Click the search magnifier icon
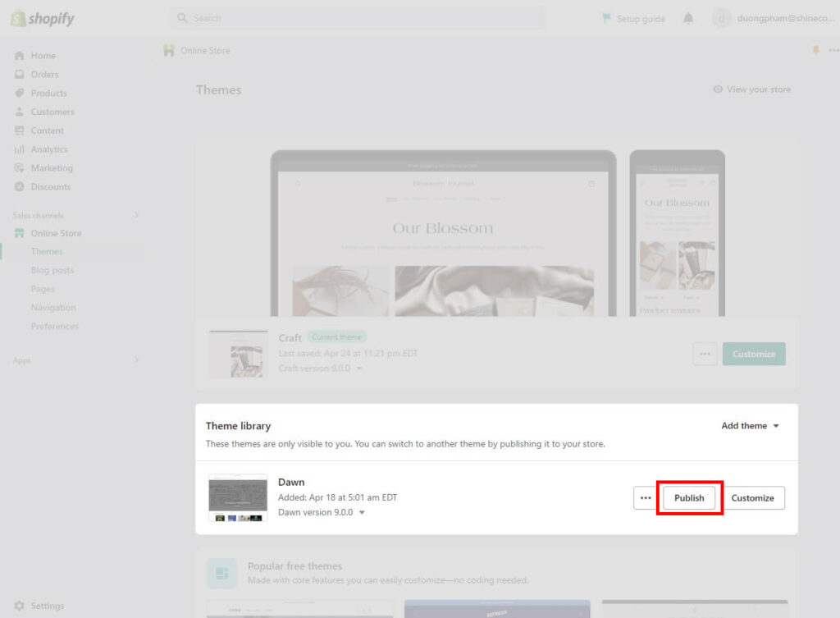Viewport: 840px width, 618px height. point(183,18)
